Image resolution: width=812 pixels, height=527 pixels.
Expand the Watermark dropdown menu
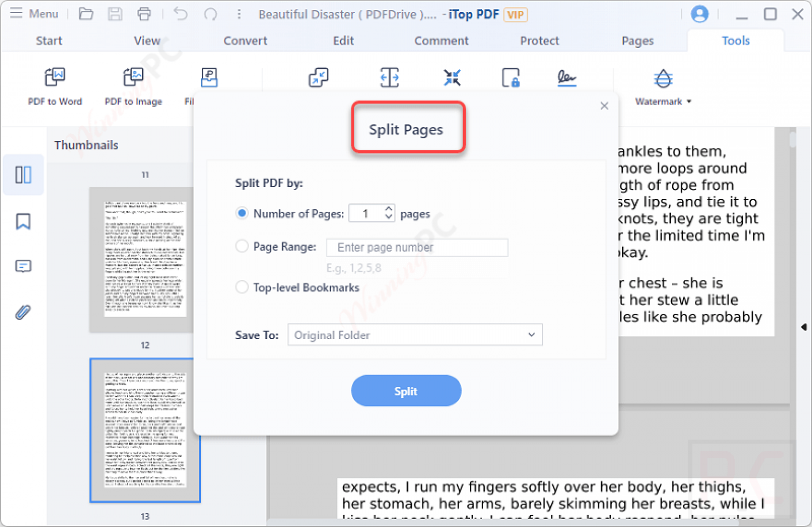tap(689, 102)
